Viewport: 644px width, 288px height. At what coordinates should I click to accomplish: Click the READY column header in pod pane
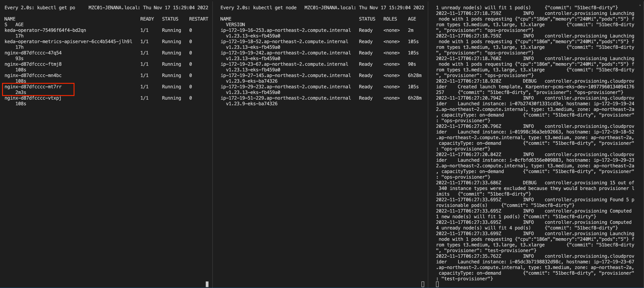point(147,19)
